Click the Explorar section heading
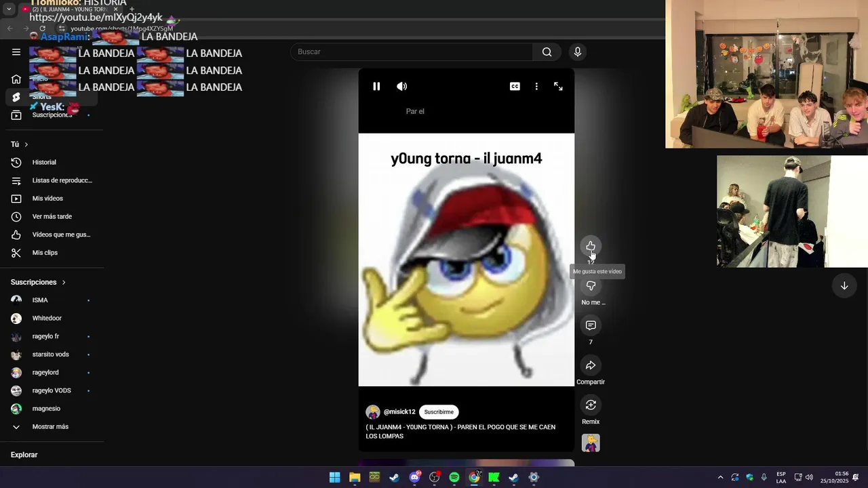Image resolution: width=868 pixels, height=488 pixels. [24, 455]
